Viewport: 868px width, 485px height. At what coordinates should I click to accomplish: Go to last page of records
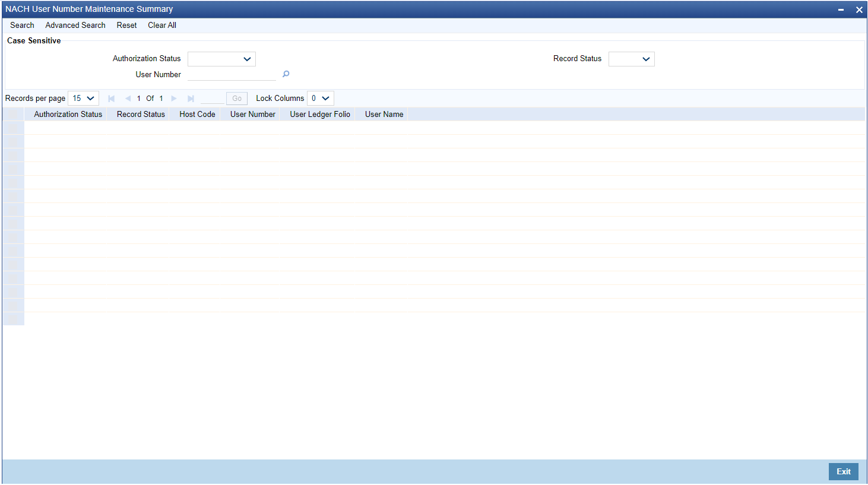pos(191,99)
